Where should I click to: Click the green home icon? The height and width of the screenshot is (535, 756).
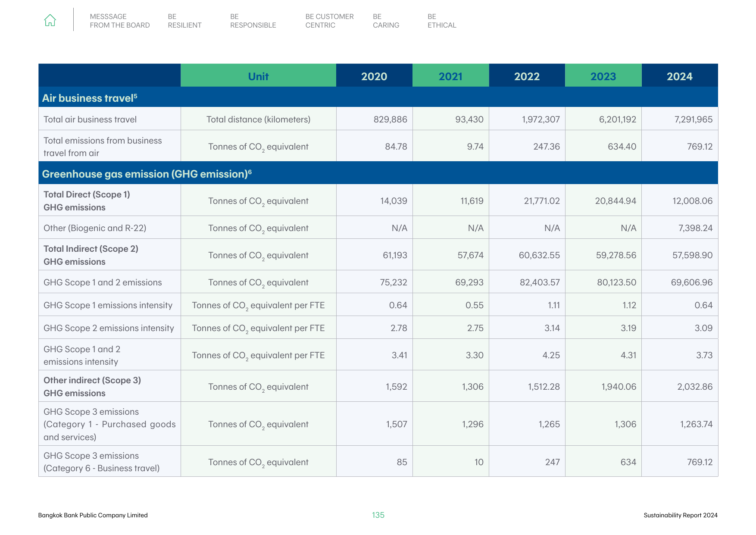tap(50, 20)
